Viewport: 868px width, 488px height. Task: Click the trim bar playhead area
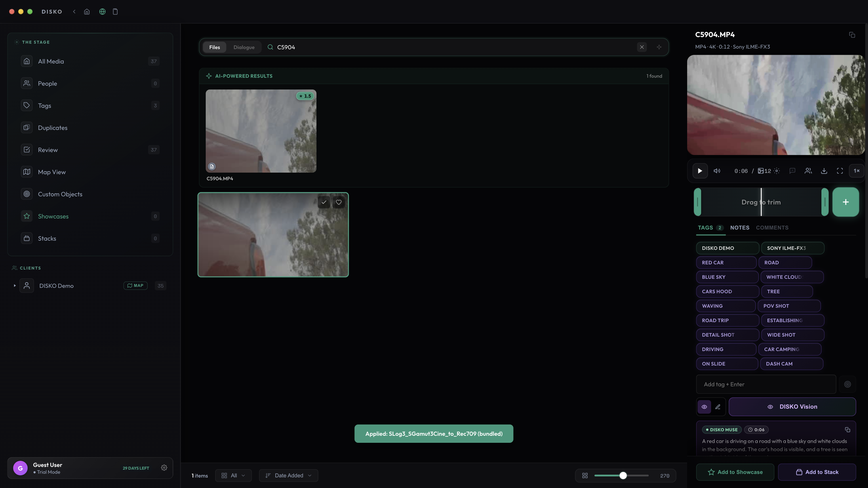tap(761, 202)
